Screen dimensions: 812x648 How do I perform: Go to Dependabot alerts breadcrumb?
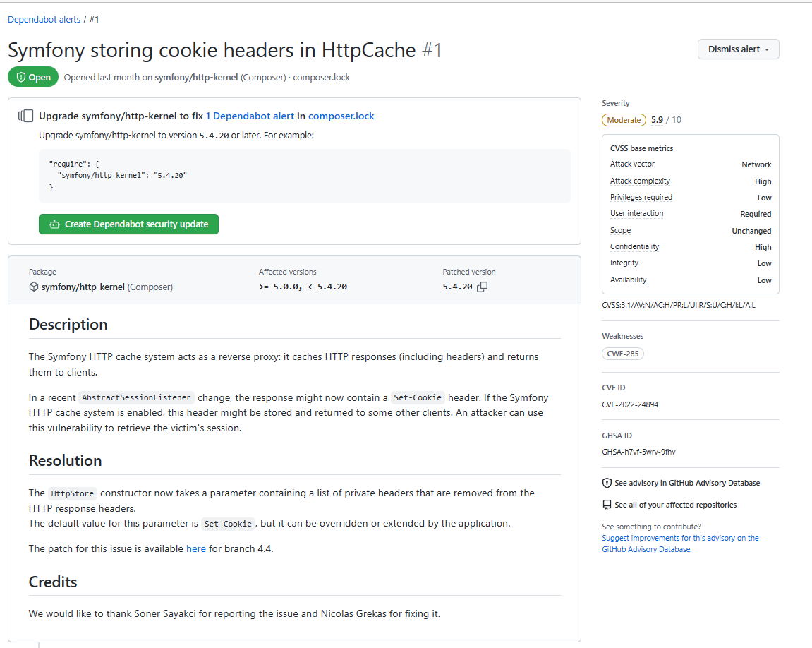tap(44, 20)
